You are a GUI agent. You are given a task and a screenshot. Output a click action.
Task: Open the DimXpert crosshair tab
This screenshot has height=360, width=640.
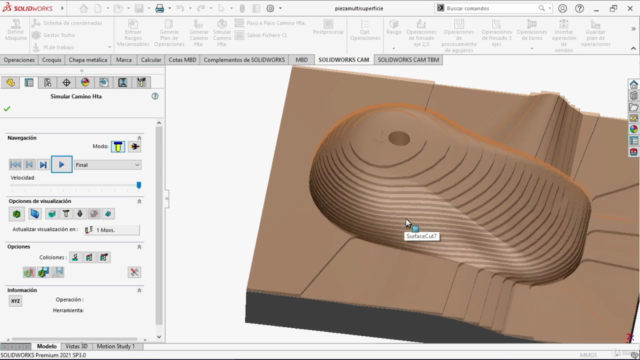[66, 82]
